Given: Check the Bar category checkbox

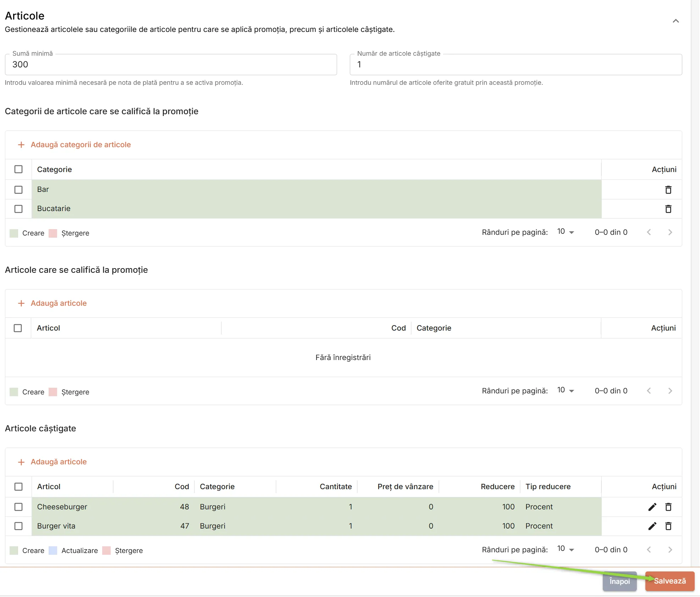Looking at the screenshot, I should click(x=18, y=190).
